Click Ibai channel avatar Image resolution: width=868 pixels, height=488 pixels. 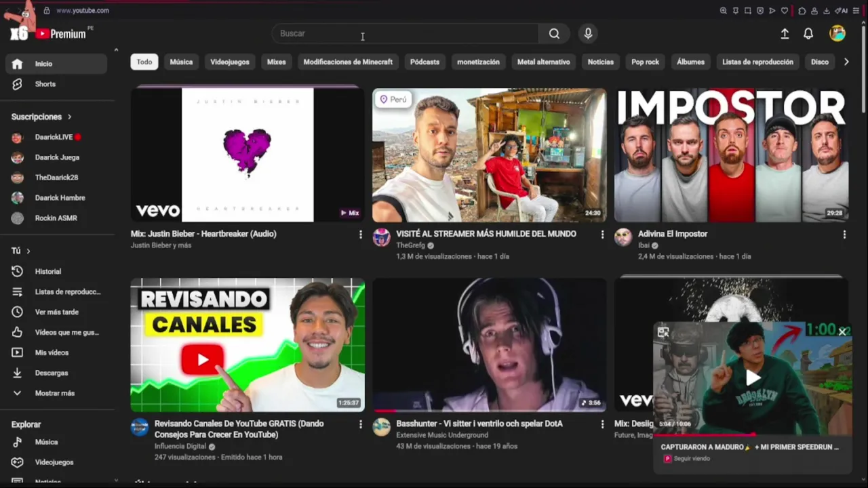tap(623, 237)
